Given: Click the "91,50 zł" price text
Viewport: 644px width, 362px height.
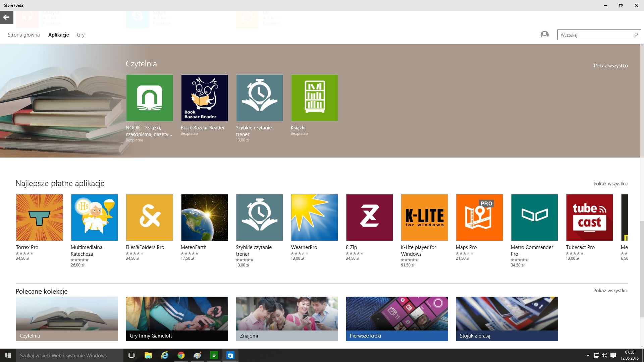Looking at the screenshot, I should tap(408, 265).
